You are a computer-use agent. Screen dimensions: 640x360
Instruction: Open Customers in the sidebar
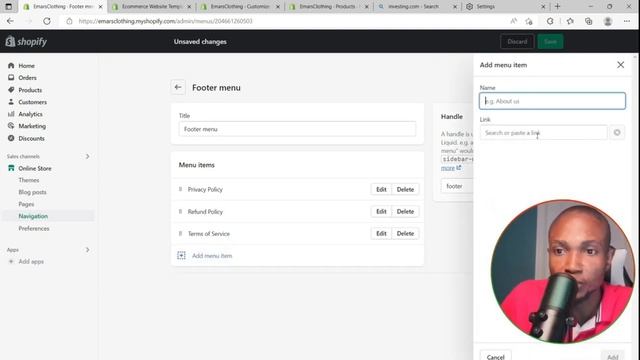32,102
